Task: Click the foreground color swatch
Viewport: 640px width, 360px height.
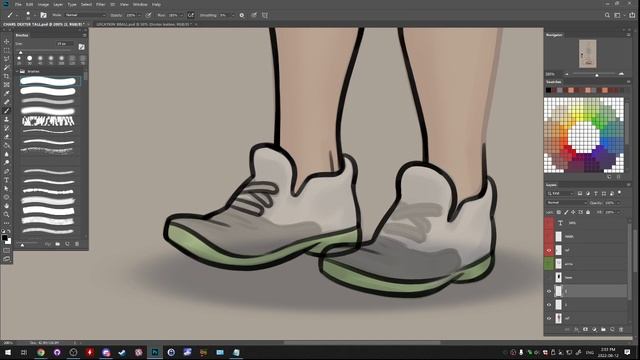Action: 4,237
